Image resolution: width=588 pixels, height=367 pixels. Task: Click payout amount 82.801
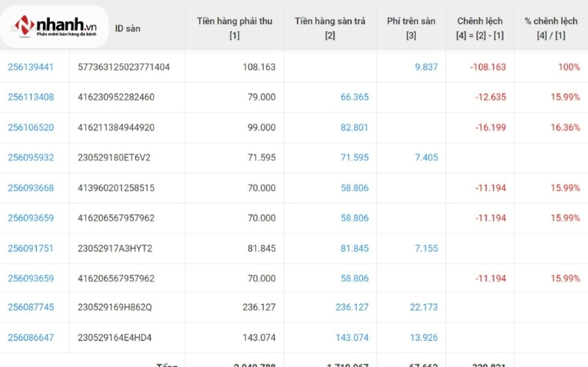354,127
